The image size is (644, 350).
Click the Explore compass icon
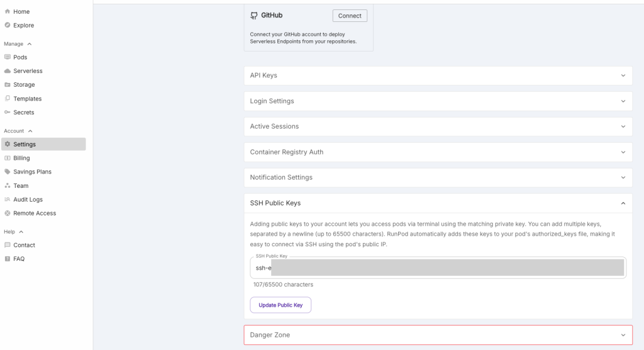coord(8,26)
